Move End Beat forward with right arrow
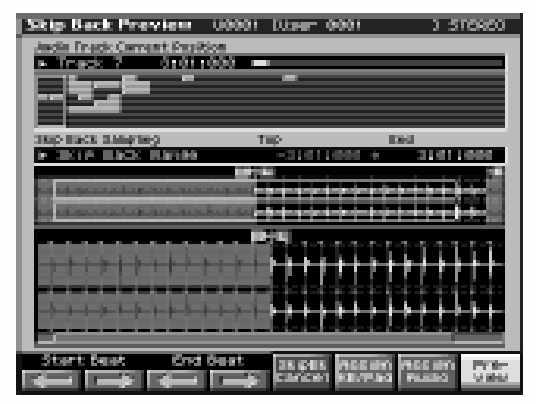The image size is (536, 404). (239, 380)
